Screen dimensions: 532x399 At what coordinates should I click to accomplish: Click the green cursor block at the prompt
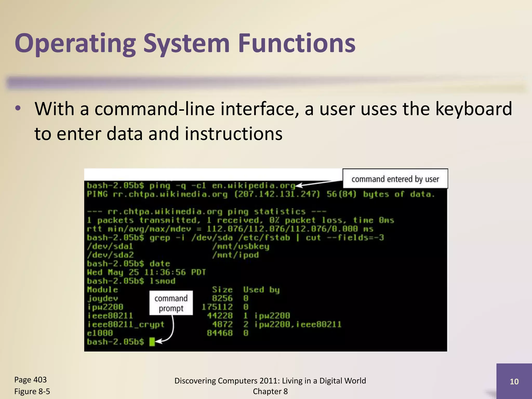coord(152,342)
